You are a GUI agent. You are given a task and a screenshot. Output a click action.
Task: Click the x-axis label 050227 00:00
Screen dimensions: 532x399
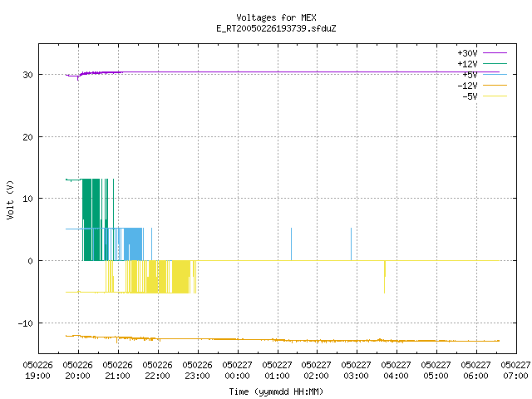tap(237, 371)
